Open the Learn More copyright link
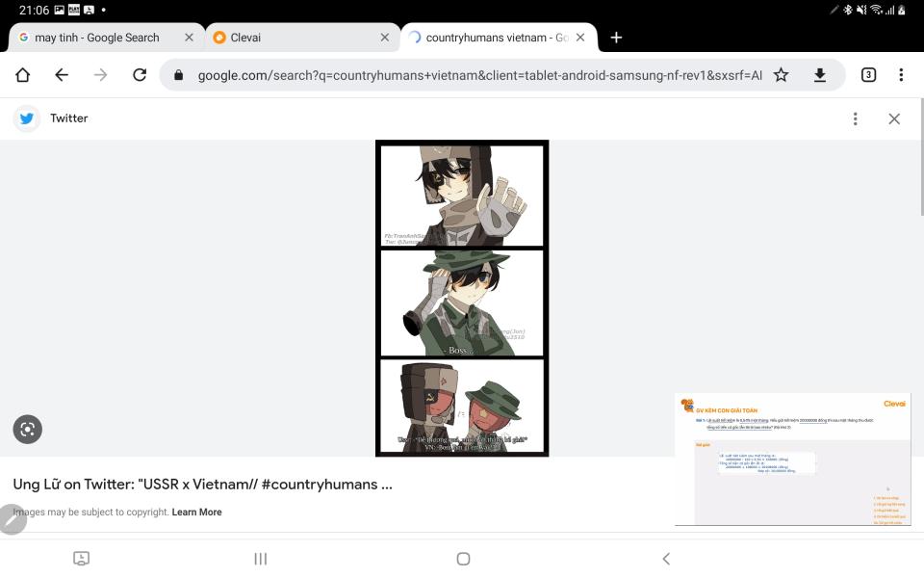Screen dimensions: 924x578 coord(196,512)
